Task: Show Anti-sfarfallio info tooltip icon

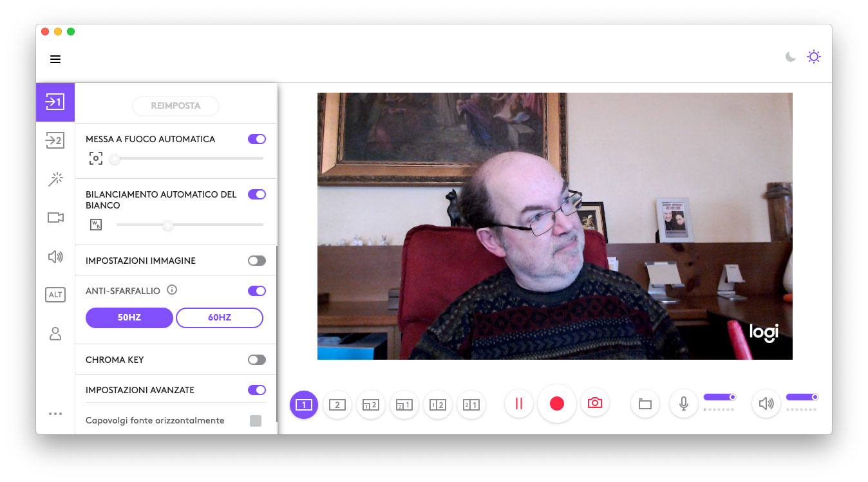Action: pos(172,290)
